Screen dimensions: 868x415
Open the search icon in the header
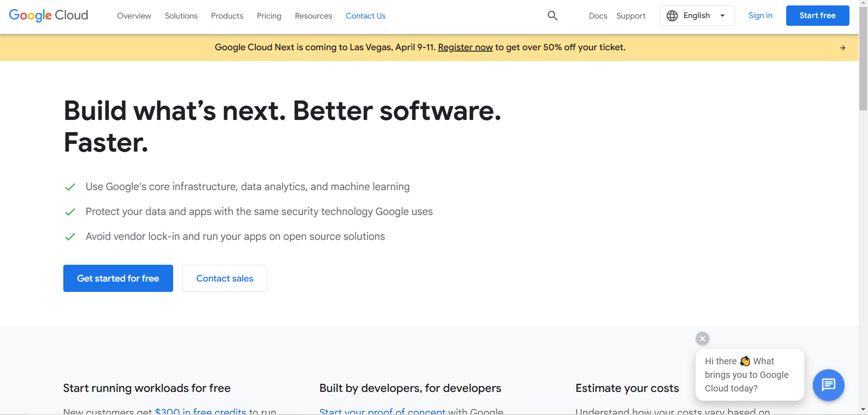(x=552, y=15)
